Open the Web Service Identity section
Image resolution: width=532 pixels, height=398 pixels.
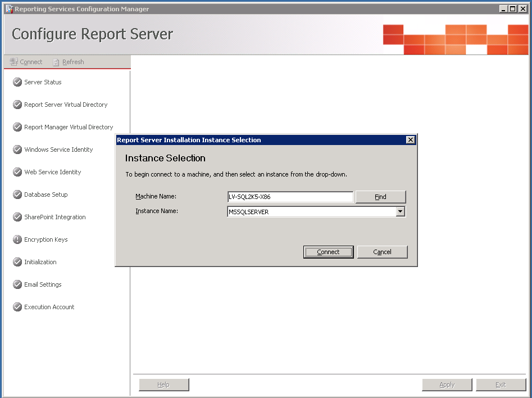(x=53, y=172)
